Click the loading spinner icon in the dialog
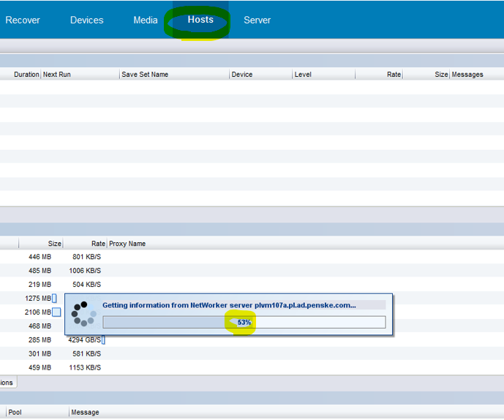 84,313
